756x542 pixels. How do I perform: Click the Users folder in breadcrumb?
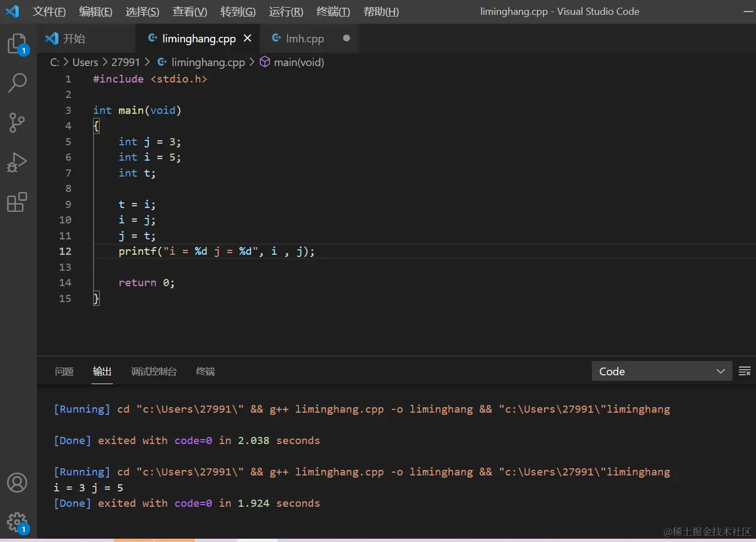(85, 62)
